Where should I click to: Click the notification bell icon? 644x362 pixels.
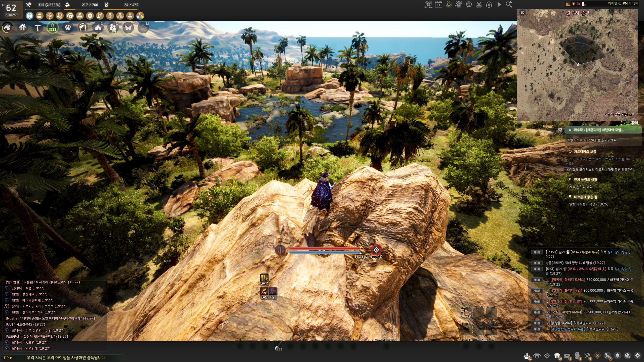pyautogui.click(x=617, y=356)
